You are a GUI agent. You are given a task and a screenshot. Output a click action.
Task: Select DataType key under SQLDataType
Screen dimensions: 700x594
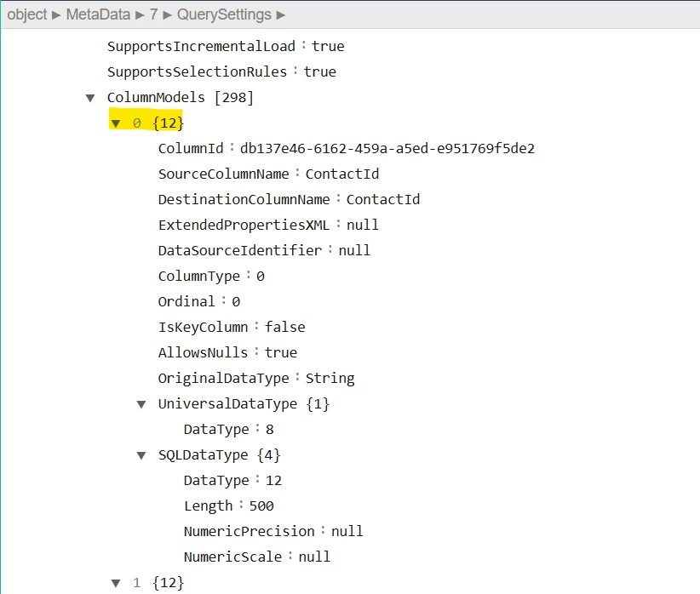pyautogui.click(x=216, y=481)
